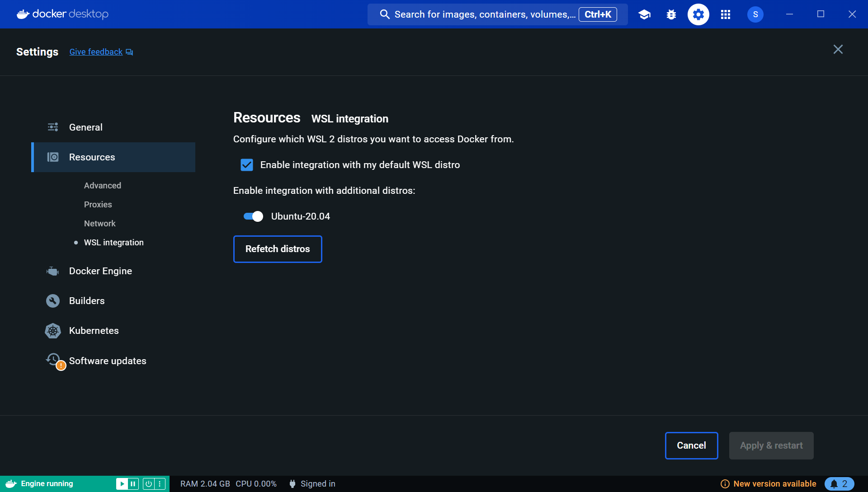Viewport: 868px width, 492px height.
Task: Maximize the Docker Desktop window
Action: point(821,14)
